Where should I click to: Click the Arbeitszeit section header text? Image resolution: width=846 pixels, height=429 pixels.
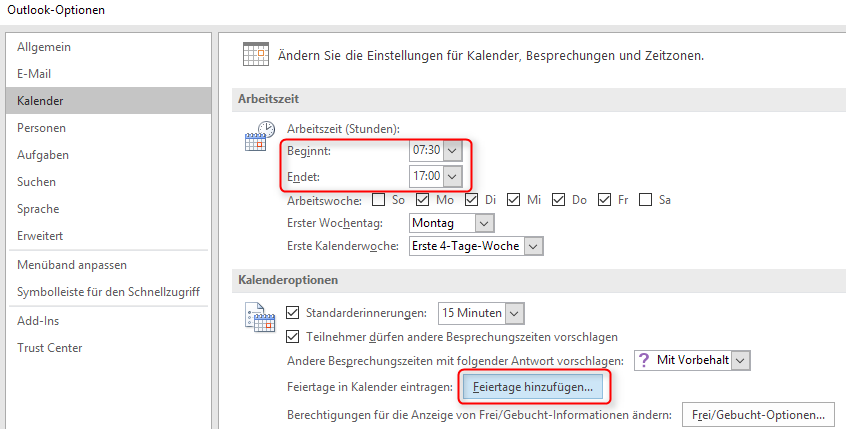tap(268, 99)
